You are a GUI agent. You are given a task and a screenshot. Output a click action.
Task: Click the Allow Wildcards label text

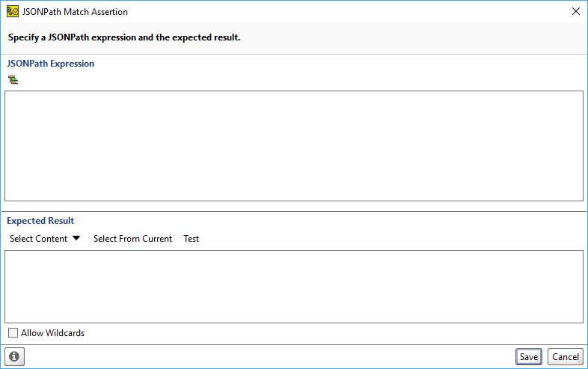(53, 333)
